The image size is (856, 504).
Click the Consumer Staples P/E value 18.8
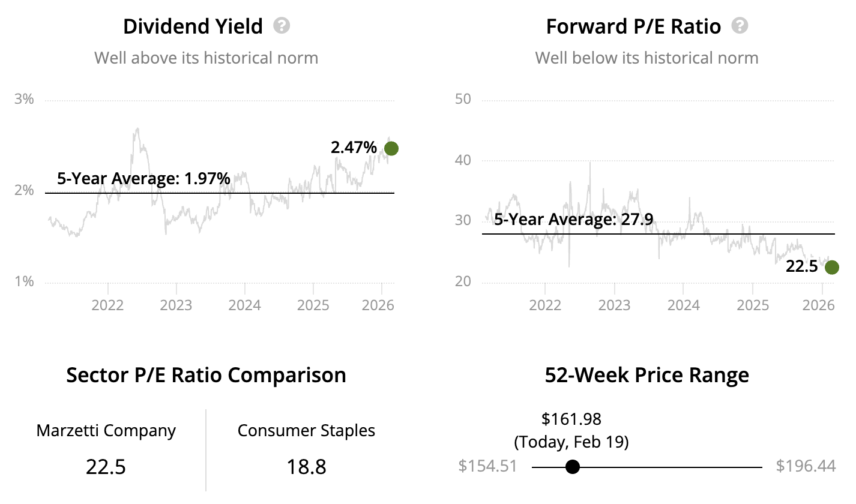[x=306, y=466]
